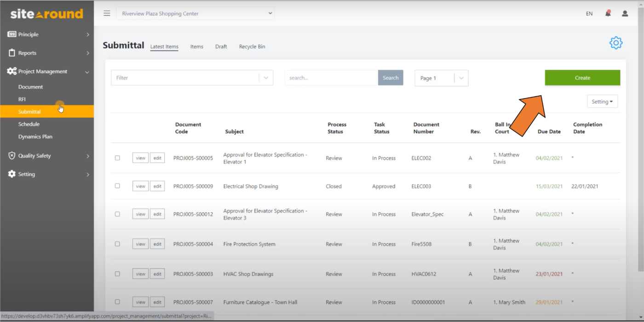Click the Search button
Viewport: 644px width, 322px height.
[391, 78]
